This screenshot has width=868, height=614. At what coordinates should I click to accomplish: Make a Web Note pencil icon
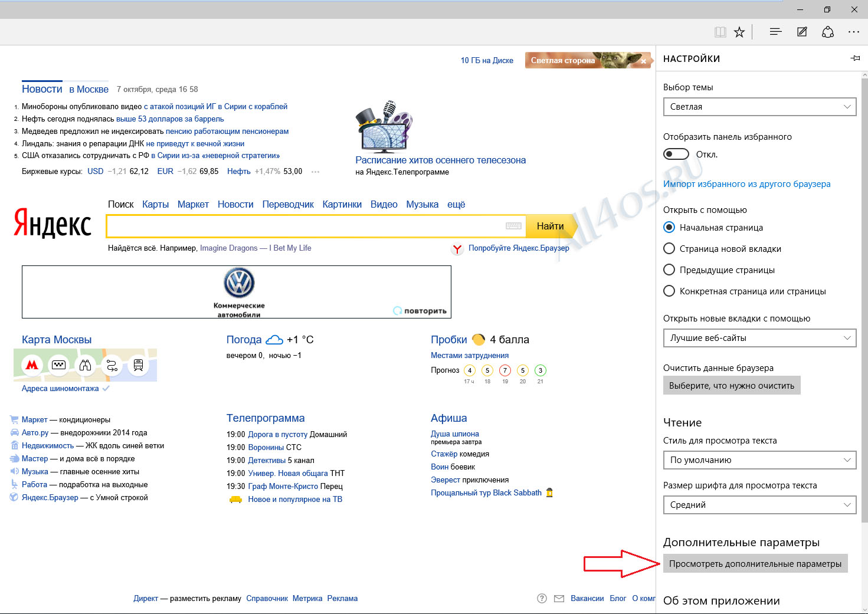[802, 32]
